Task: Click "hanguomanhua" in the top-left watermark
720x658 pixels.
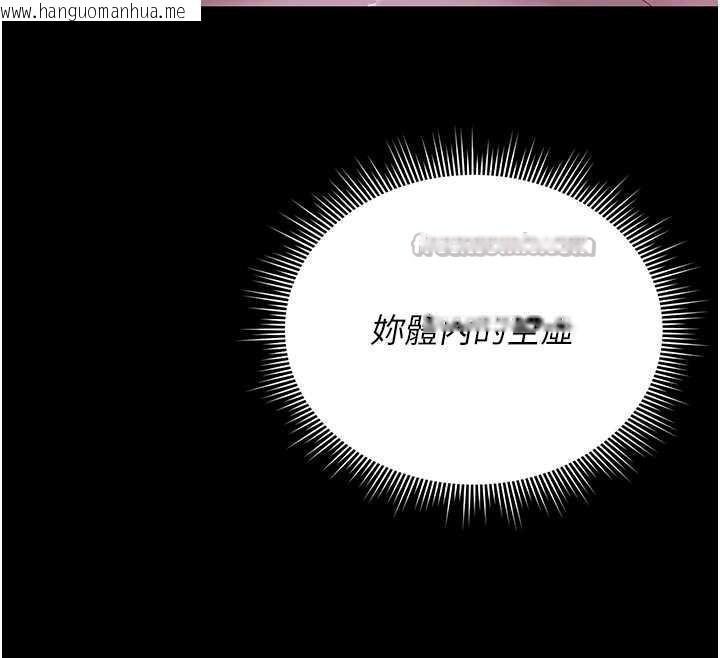Action: coord(100,11)
